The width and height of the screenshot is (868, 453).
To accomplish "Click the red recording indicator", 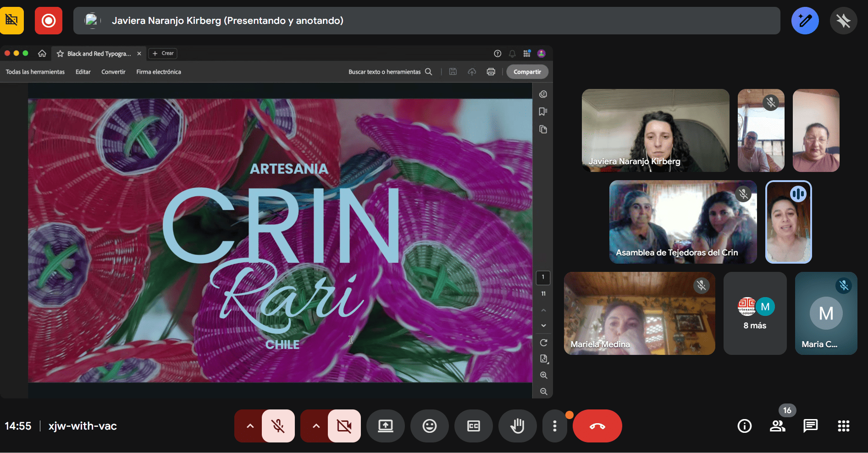I will tap(49, 21).
